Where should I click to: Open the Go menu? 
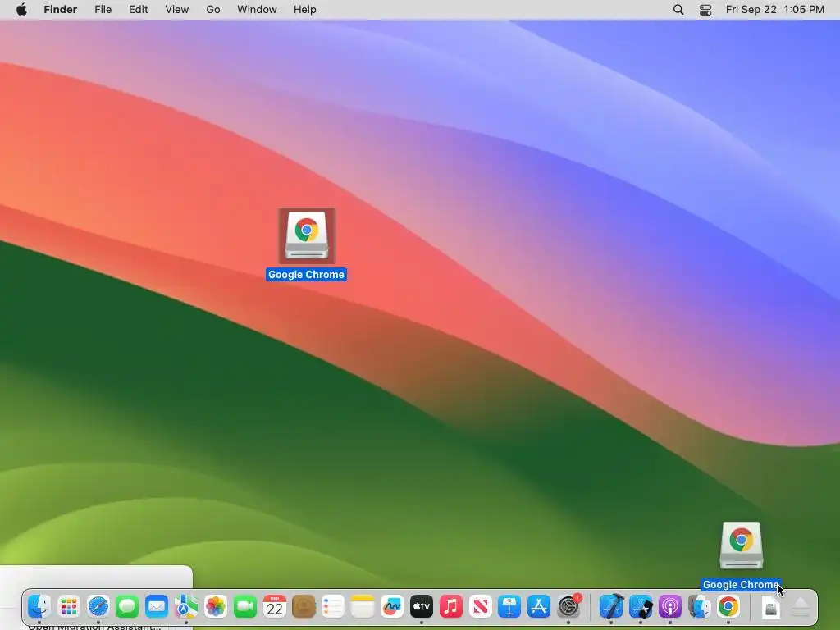213,10
